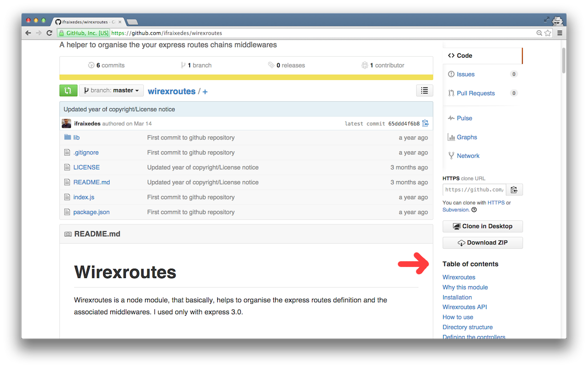Click the file icon beside .gitignore
Viewport: 588px width, 368px height.
pyautogui.click(x=68, y=152)
